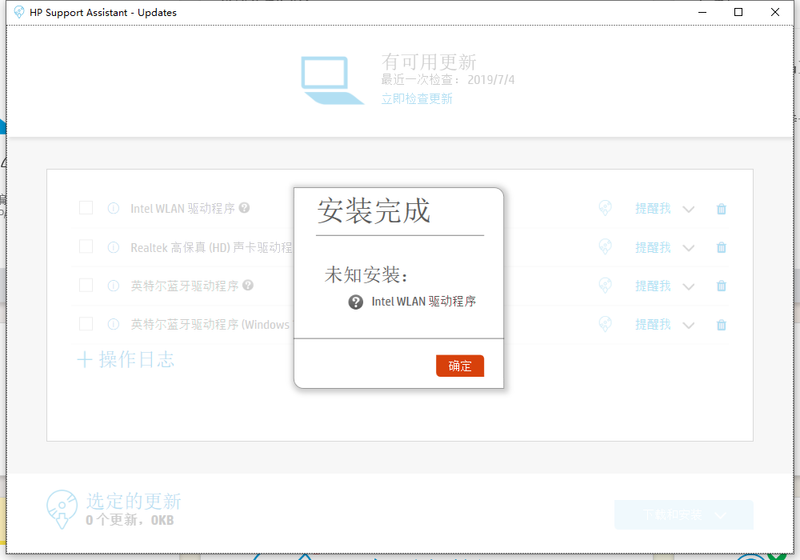Click trash icon on Realtek driver row
800x560 pixels.
click(721, 248)
